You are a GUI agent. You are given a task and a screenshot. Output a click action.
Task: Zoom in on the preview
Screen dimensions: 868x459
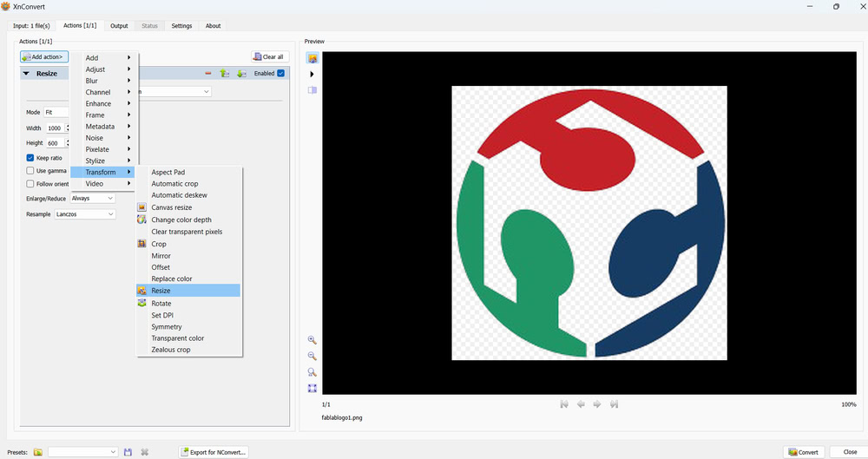pos(312,340)
